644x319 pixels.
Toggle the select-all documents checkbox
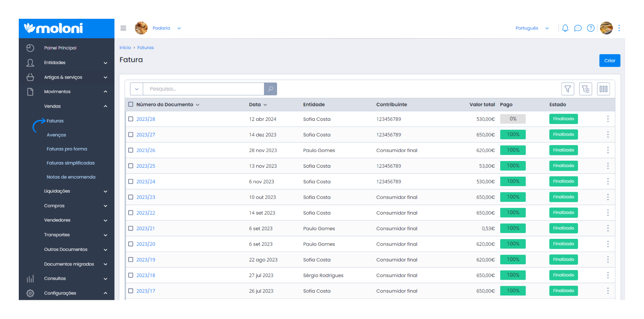[131, 104]
